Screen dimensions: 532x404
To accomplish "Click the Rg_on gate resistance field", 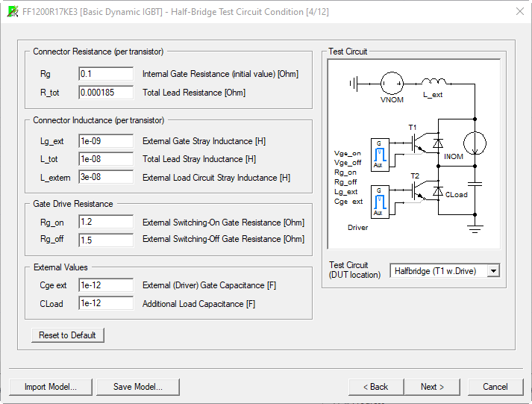I will [x=106, y=223].
